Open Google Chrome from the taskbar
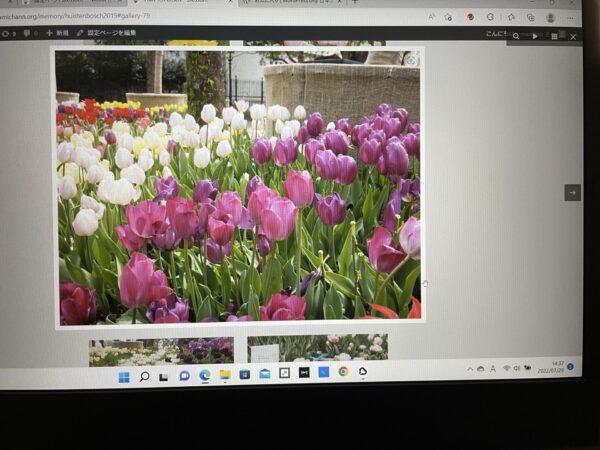 (343, 371)
